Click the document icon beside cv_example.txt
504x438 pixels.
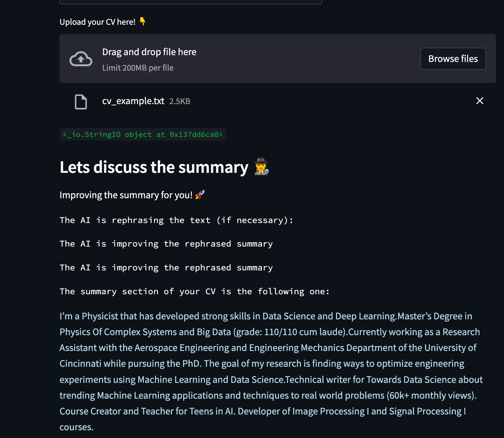pos(81,102)
